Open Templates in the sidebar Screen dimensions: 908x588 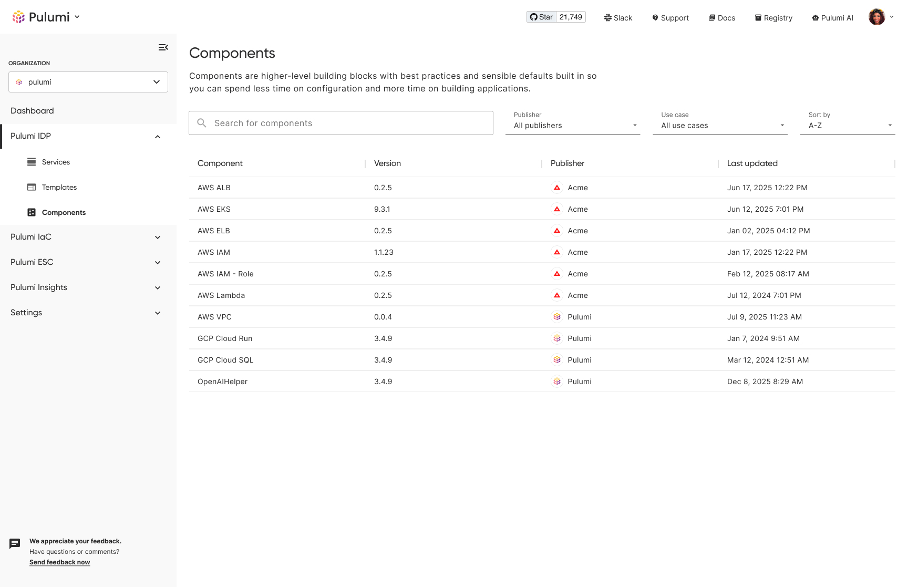59,187
